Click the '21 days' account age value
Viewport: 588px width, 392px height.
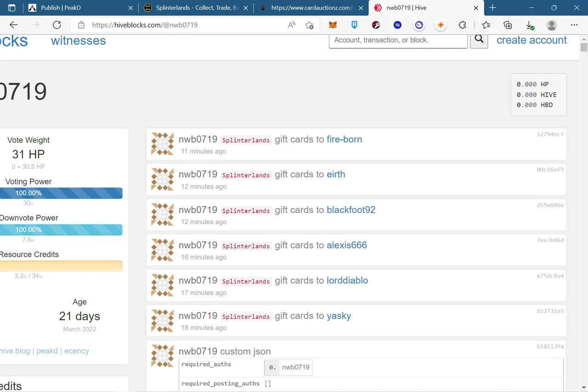point(79,316)
